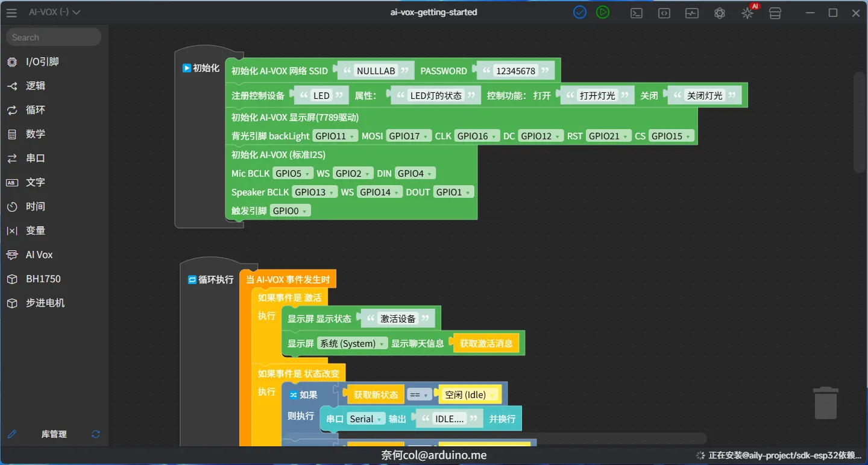
Task: Click the blue refresh icon beside 库管理
Action: tap(96, 434)
